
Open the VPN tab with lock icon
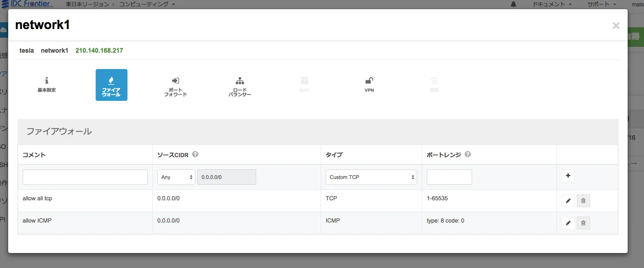pos(369,85)
